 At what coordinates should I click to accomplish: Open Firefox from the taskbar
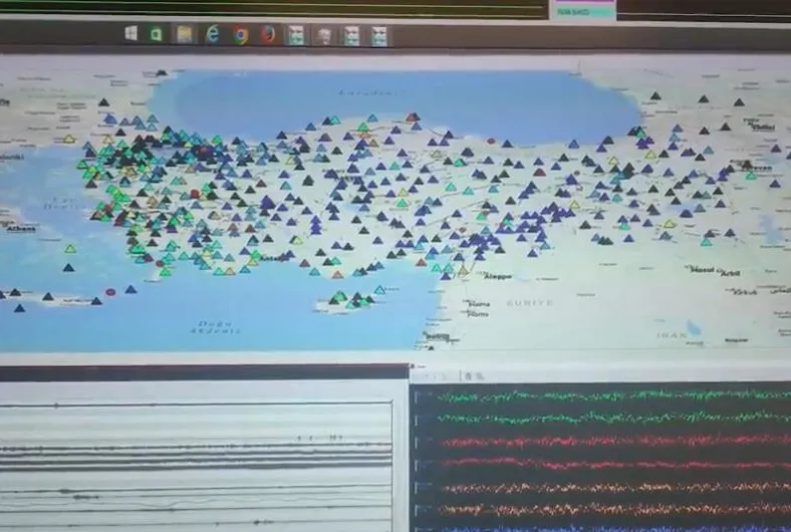coord(268,35)
